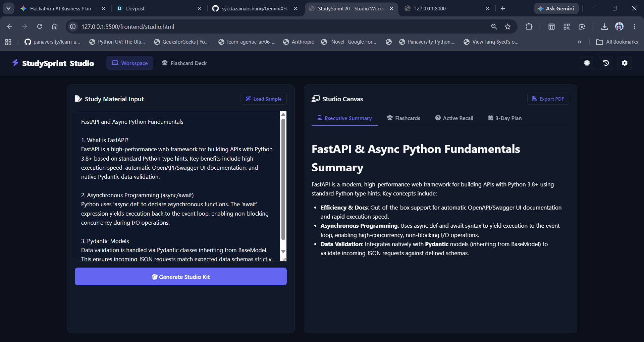Switch to the Workspace tab
Viewport: 644px width, 342px height.
pos(130,63)
